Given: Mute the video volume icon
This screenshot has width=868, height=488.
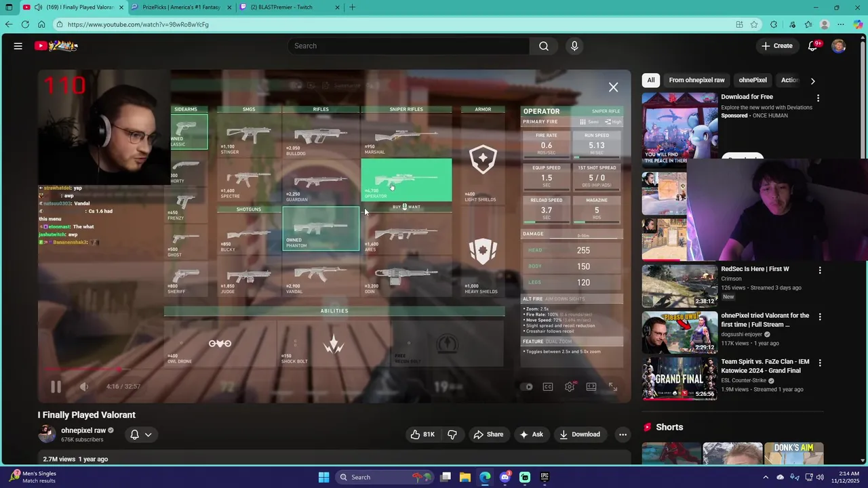Looking at the screenshot, I should pos(84,386).
